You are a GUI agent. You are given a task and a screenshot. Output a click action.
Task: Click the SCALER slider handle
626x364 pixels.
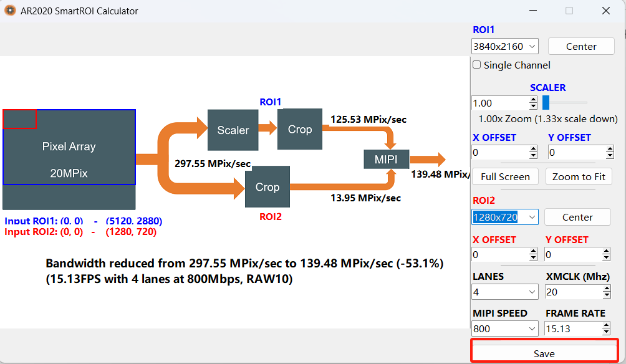(x=546, y=103)
